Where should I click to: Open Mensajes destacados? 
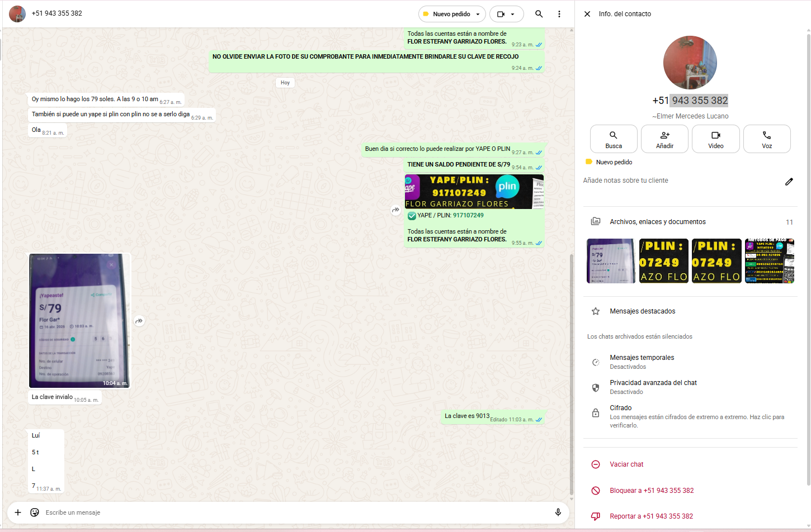642,311
